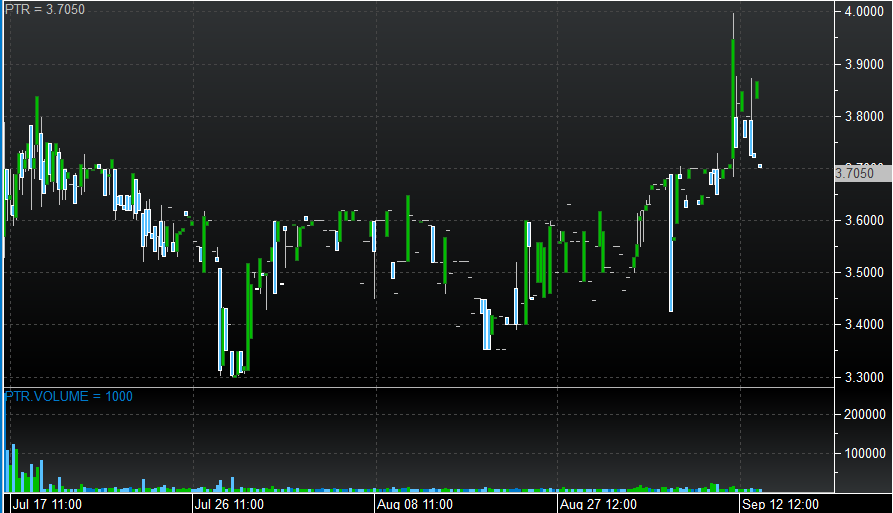The width and height of the screenshot is (893, 513).
Task: Click the Aug 27 12:00 time marker
Action: coord(598,504)
